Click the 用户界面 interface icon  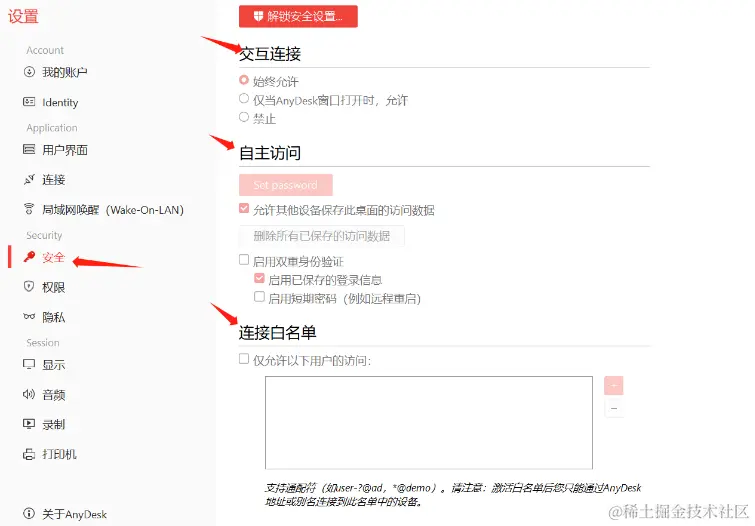tap(29, 149)
